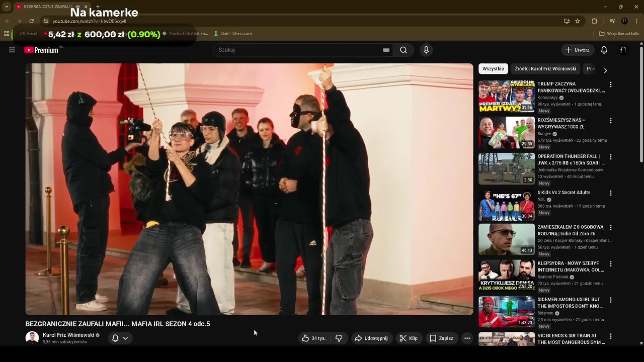Bookmark this page with star icon
The width and height of the screenshot is (644, 362).
coord(578,21)
